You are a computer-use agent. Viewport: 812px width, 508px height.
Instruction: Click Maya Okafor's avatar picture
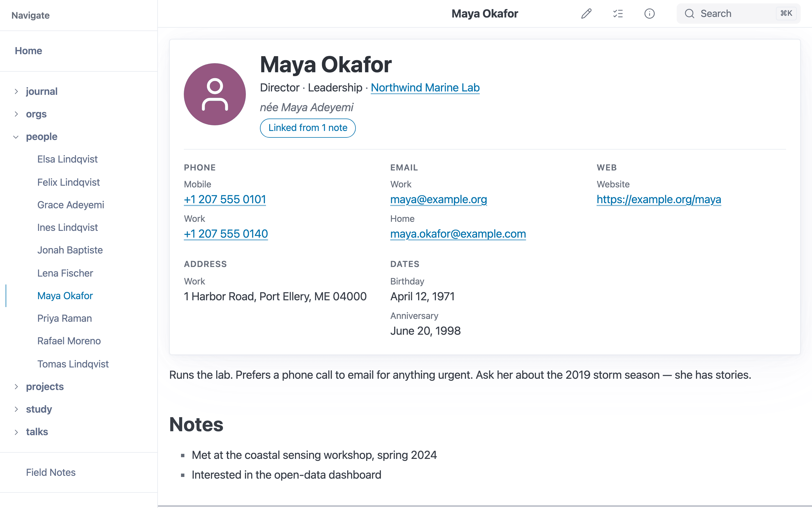pyautogui.click(x=215, y=95)
